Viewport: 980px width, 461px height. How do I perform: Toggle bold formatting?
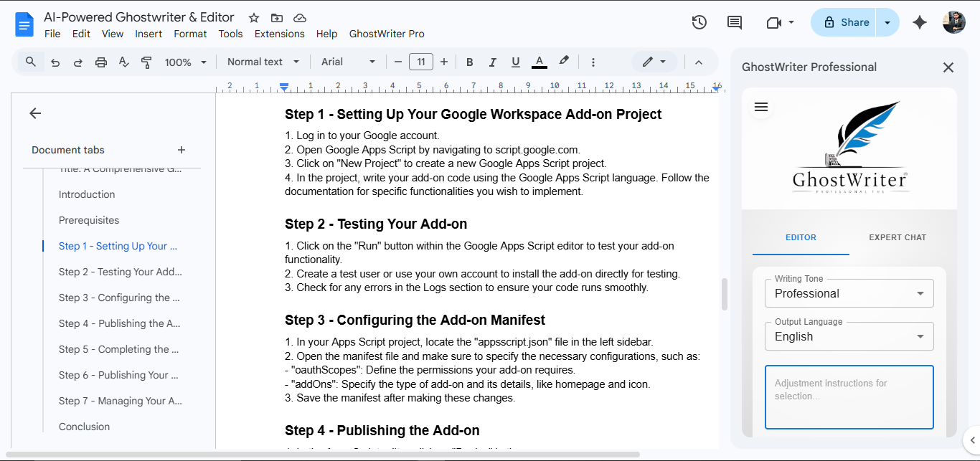click(469, 62)
